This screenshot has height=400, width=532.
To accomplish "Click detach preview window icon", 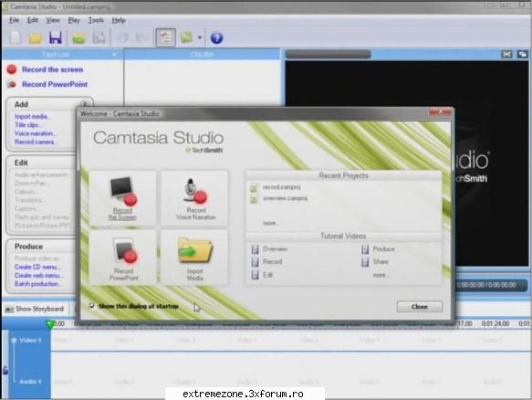I will [x=523, y=54].
